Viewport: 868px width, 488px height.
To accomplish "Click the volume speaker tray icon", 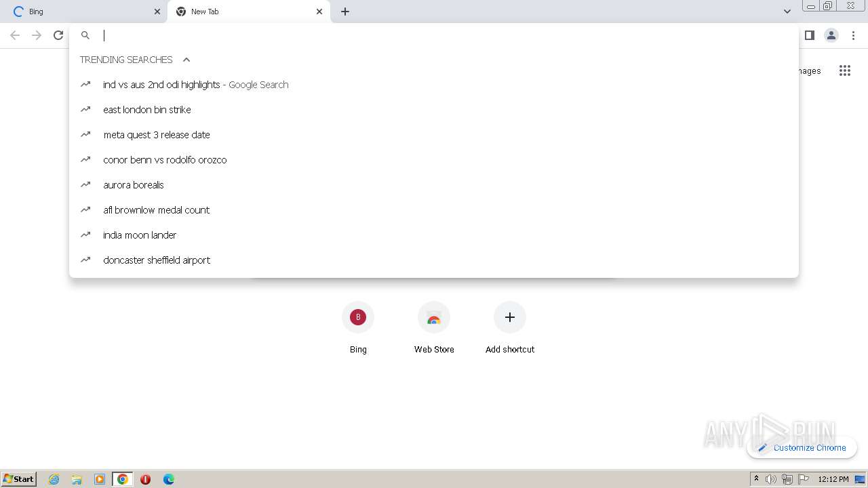I will click(771, 479).
